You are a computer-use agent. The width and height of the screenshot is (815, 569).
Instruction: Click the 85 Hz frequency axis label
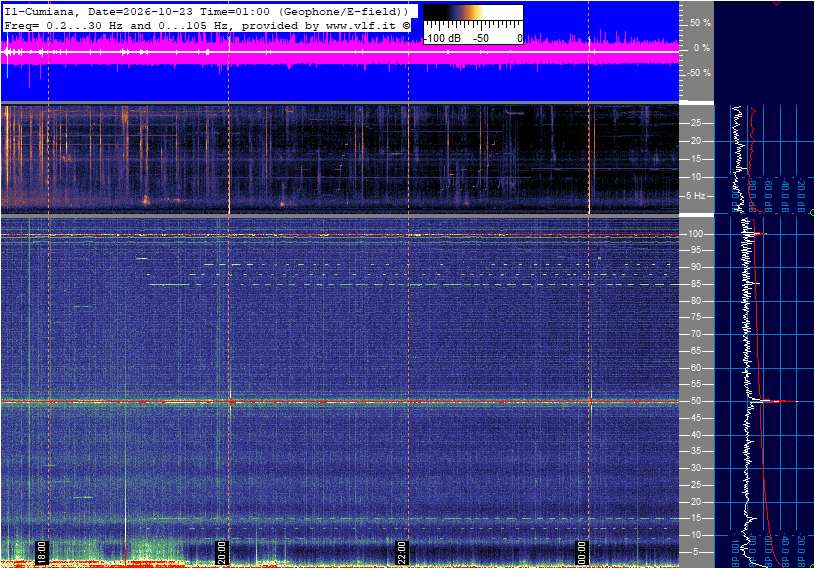point(695,284)
